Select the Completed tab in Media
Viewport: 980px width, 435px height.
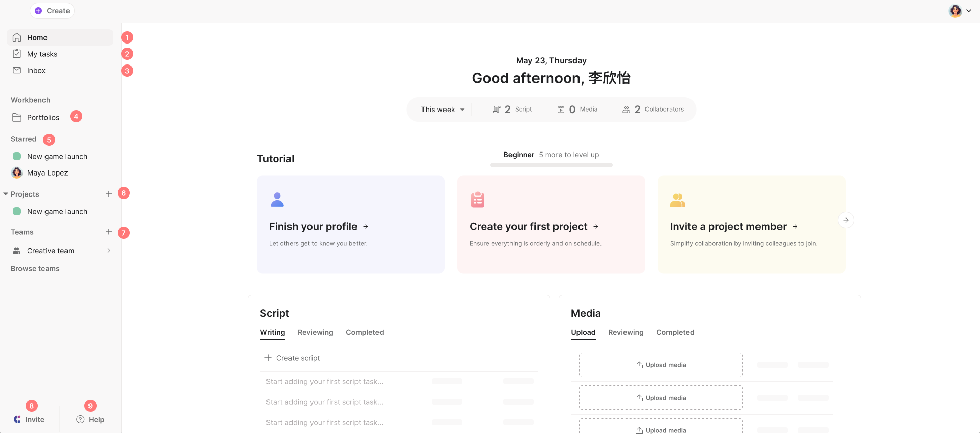point(675,332)
